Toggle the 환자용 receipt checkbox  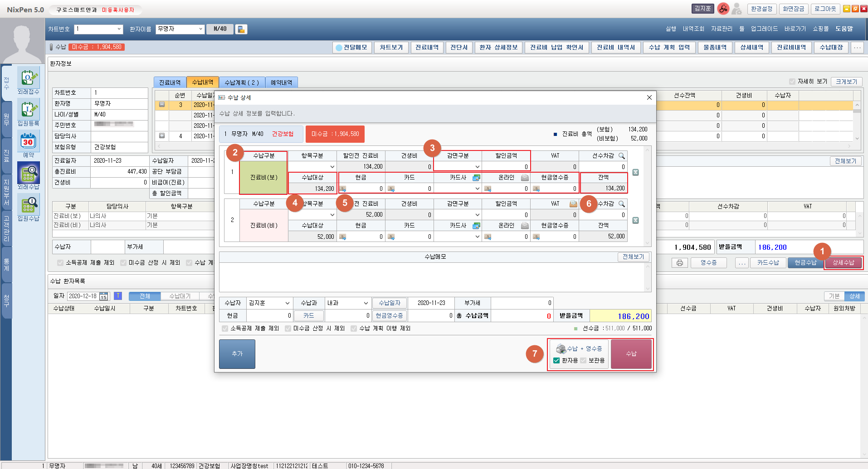coord(556,361)
